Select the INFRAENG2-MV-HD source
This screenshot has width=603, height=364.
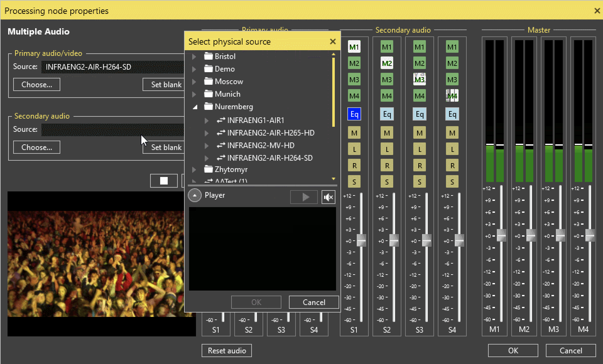[261, 146]
